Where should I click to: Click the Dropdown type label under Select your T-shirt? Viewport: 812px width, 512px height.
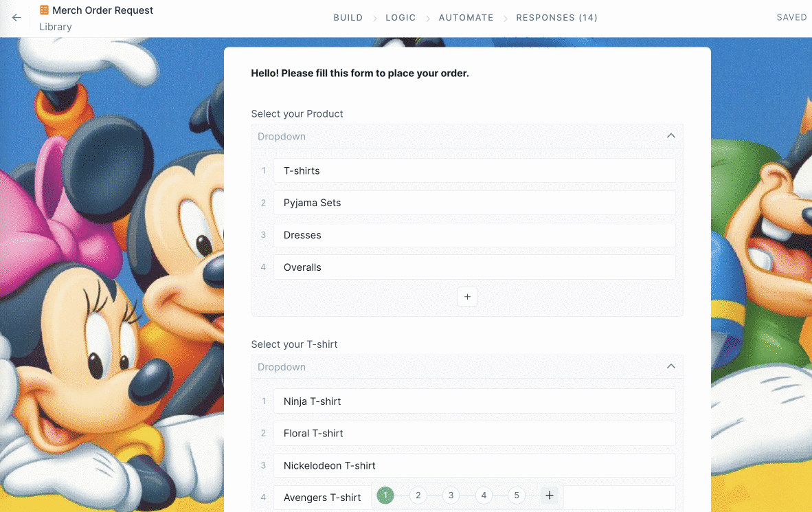coord(282,367)
